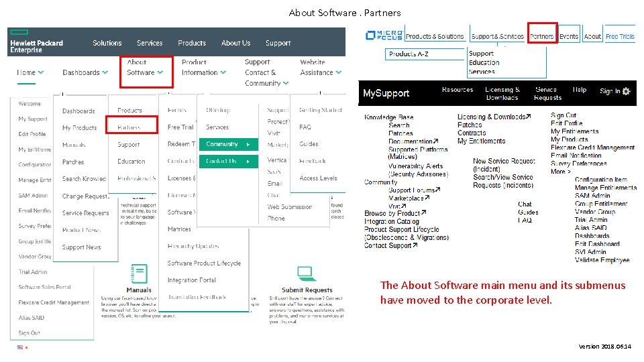Viewport: 644px width, 362px height.
Task: Click the Hewlett Packard Enterprise logo
Action: coord(36,42)
